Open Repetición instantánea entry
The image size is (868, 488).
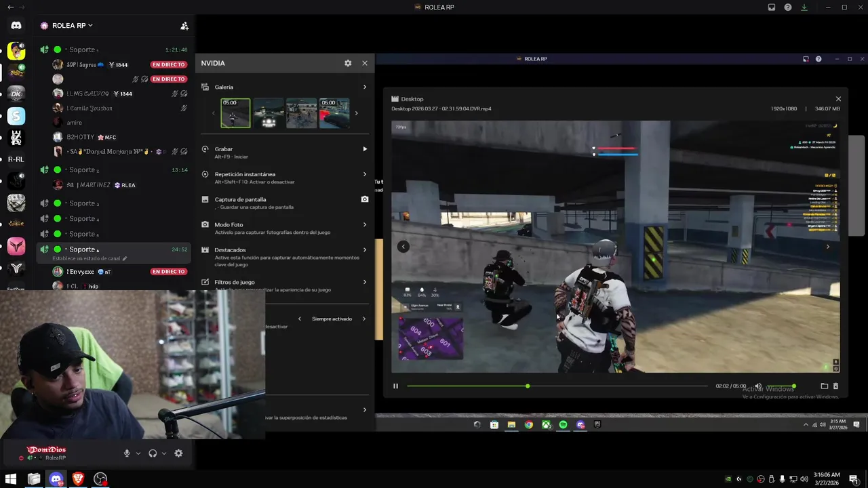285,178
